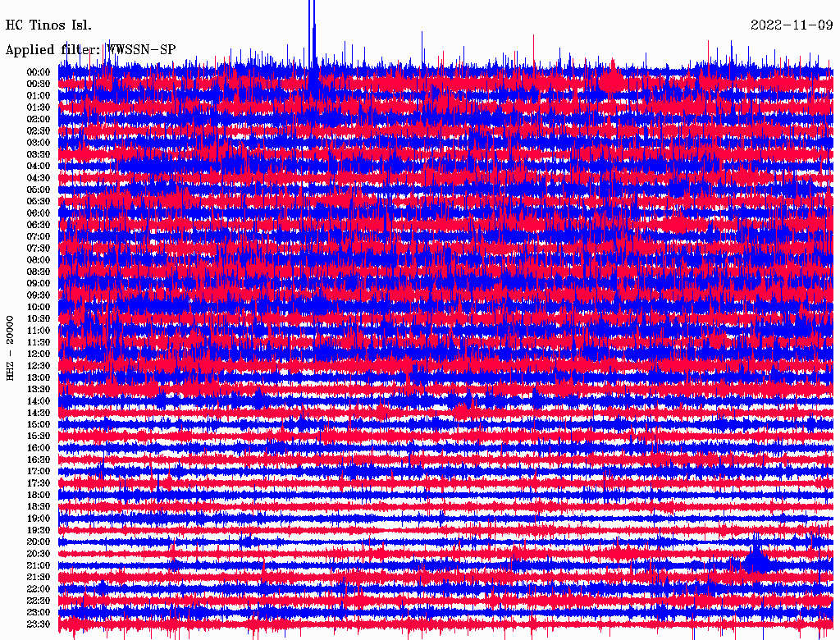Select the 03:00 time label
This screenshot has height=640, width=840.
pos(39,143)
